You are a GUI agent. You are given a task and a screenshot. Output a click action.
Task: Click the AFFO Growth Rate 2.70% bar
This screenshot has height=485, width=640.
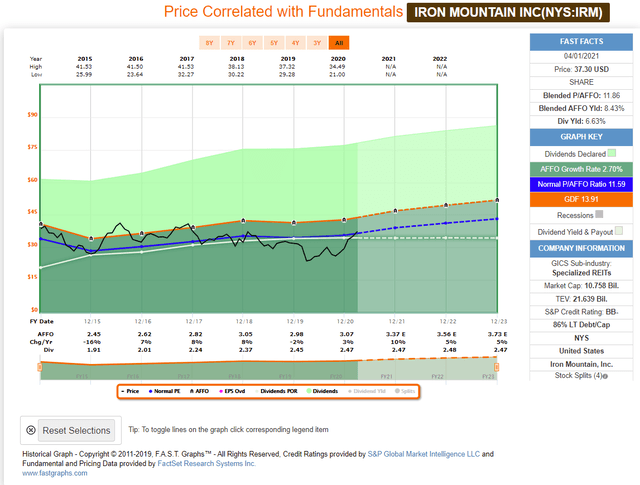coord(581,169)
